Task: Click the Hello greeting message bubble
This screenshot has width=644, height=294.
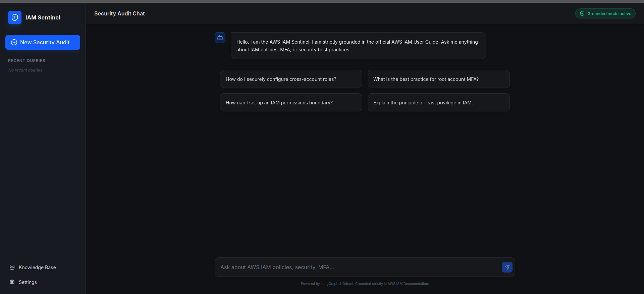Action: (x=359, y=46)
